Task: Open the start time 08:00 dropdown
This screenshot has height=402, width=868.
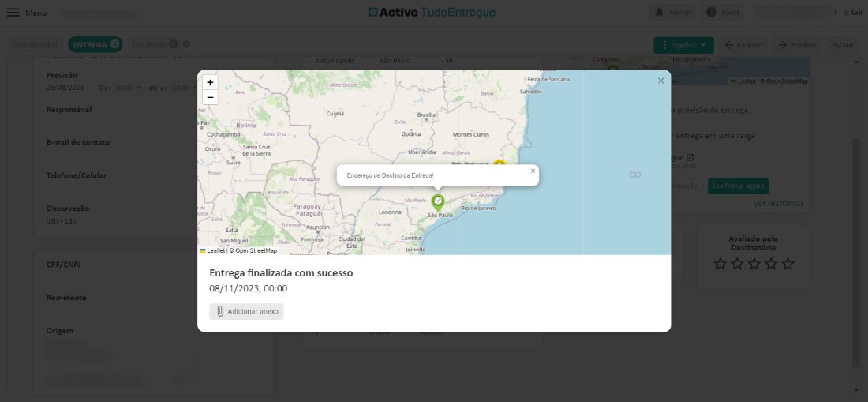Action: [x=129, y=88]
